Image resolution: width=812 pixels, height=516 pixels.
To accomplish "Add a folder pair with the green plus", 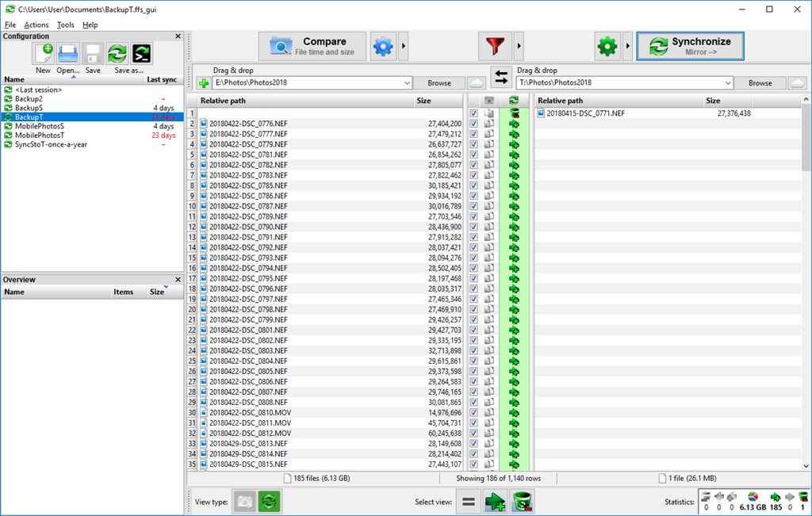I will coord(204,82).
